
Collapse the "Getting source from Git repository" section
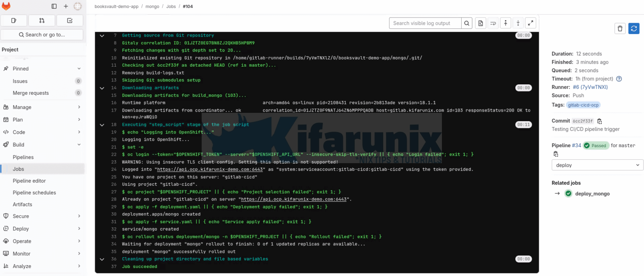tap(102, 36)
